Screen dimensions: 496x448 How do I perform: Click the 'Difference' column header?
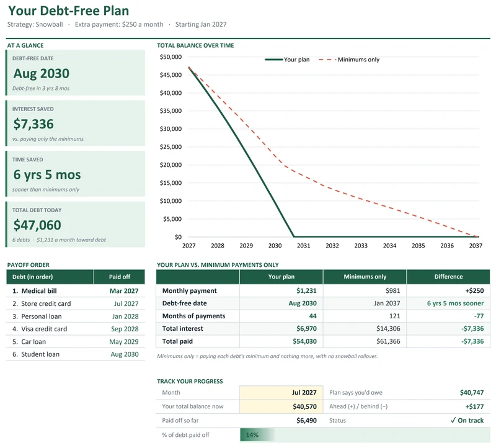(x=448, y=277)
